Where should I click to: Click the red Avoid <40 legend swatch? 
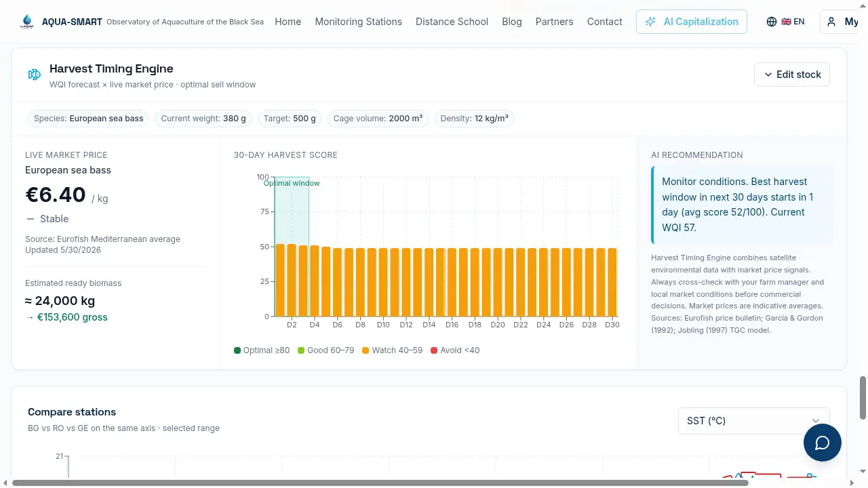[x=434, y=350]
